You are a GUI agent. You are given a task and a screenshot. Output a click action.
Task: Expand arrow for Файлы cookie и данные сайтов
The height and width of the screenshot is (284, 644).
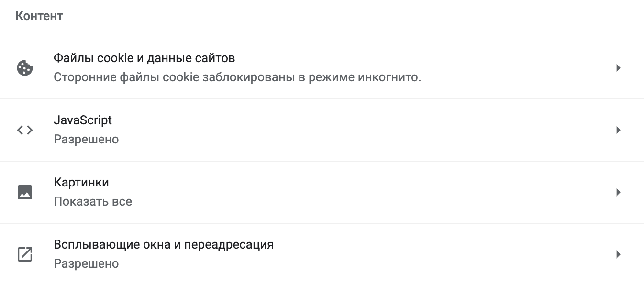(618, 68)
